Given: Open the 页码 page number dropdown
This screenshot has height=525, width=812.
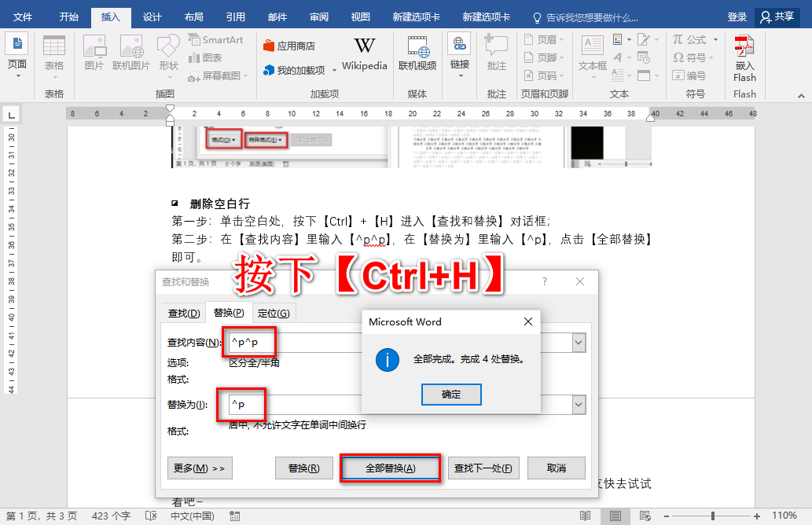Looking at the screenshot, I should click(x=544, y=75).
